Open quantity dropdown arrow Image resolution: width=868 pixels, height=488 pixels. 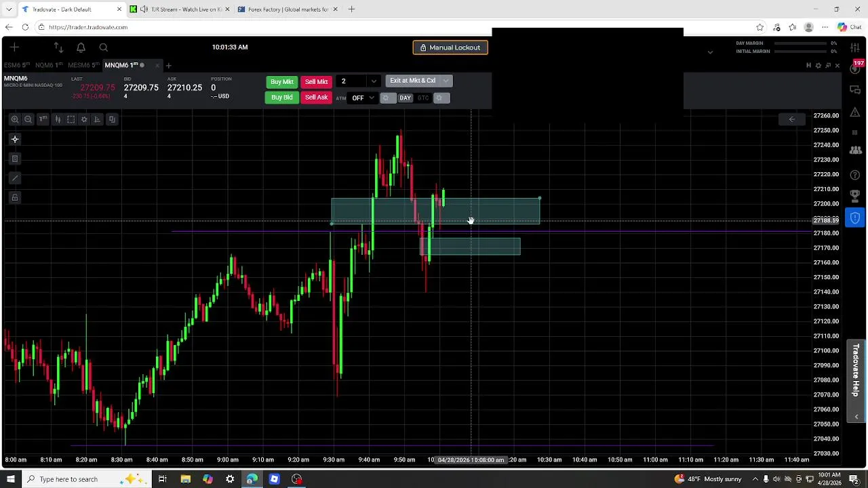click(x=373, y=81)
